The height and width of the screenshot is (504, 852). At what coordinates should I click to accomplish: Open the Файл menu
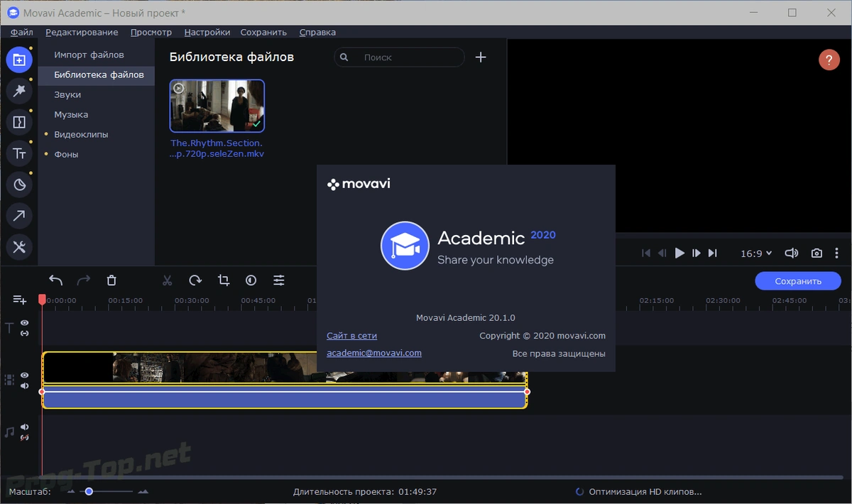pos(22,32)
